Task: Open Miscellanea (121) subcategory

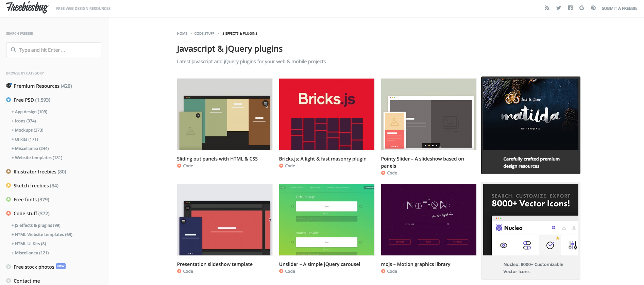Action: click(x=30, y=253)
